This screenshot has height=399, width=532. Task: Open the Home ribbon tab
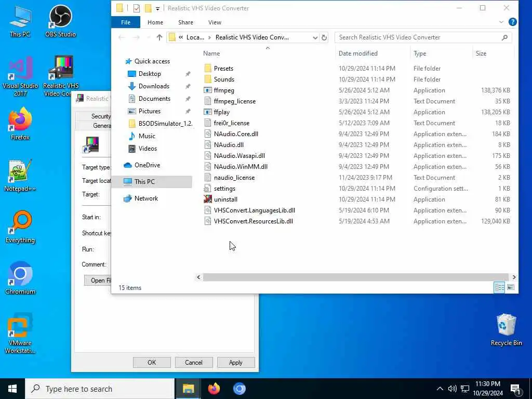point(155,22)
